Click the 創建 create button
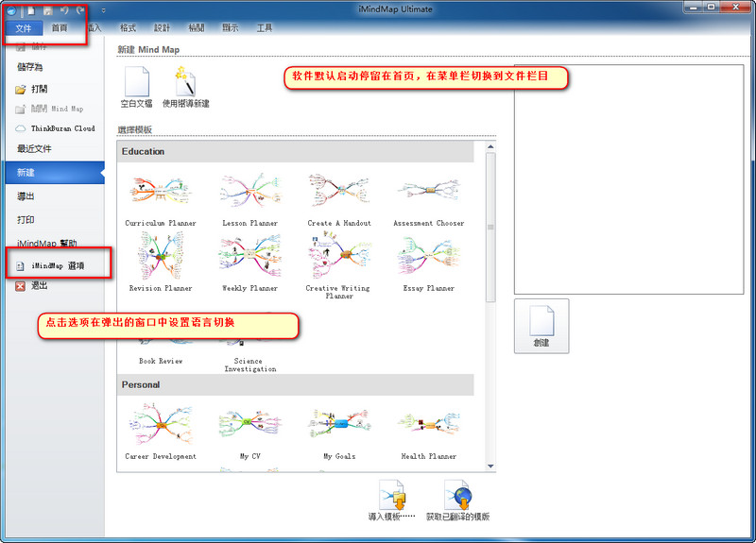The image size is (756, 543). tap(541, 326)
